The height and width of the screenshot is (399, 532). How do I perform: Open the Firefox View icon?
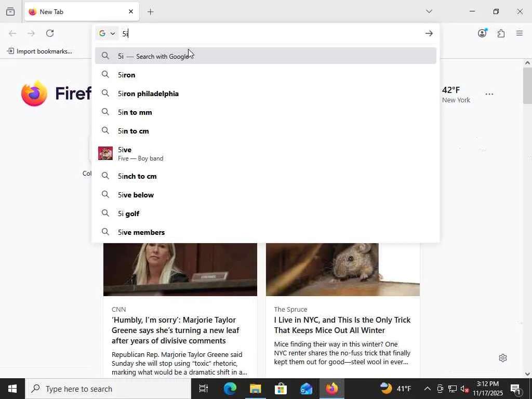pyautogui.click(x=10, y=11)
